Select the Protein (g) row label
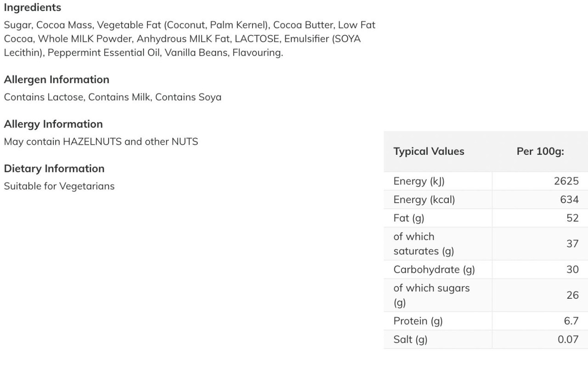588x392 pixels. click(418, 321)
